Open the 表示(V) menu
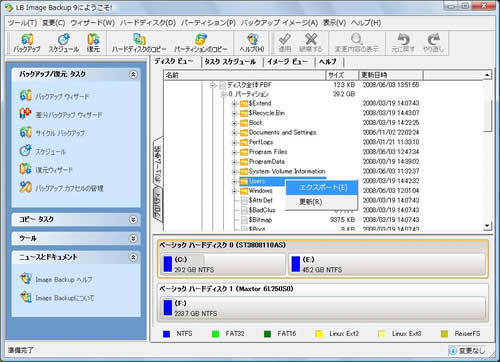Viewport: 500px width, 362px height. tap(334, 23)
